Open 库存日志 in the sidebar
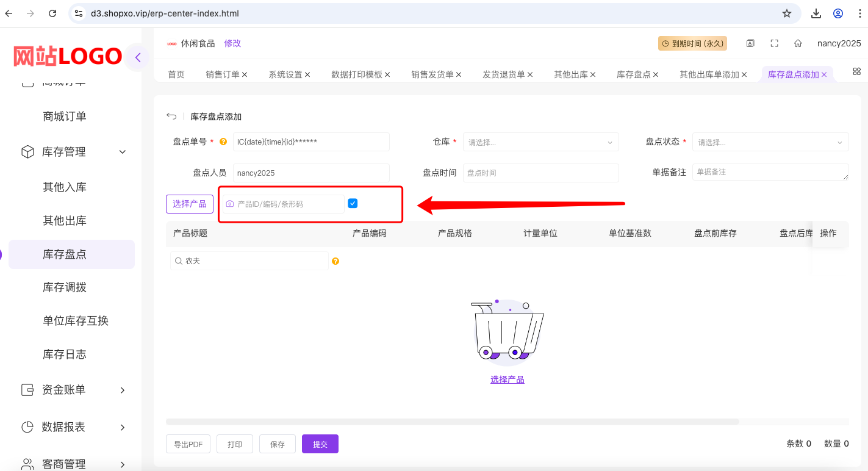This screenshot has width=868, height=471. click(x=65, y=354)
